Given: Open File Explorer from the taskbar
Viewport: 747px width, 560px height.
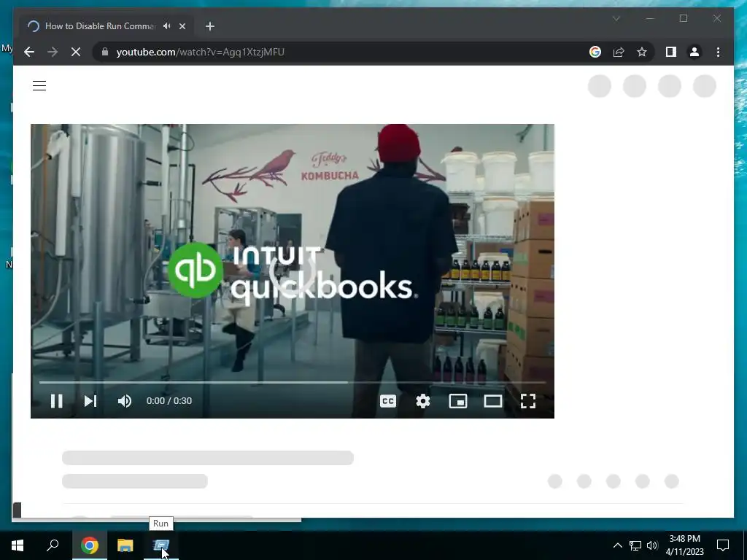Looking at the screenshot, I should click(125, 545).
